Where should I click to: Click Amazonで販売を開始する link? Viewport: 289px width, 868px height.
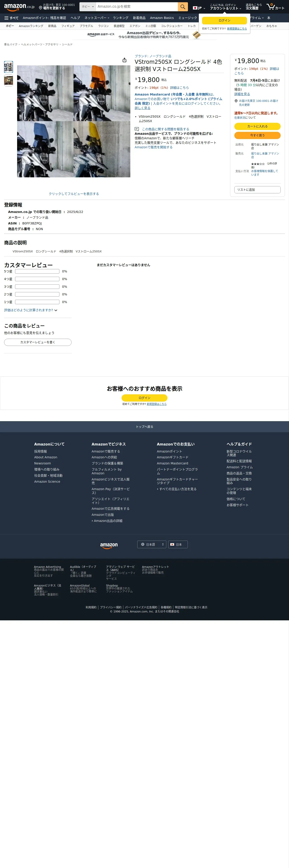(x=154, y=147)
